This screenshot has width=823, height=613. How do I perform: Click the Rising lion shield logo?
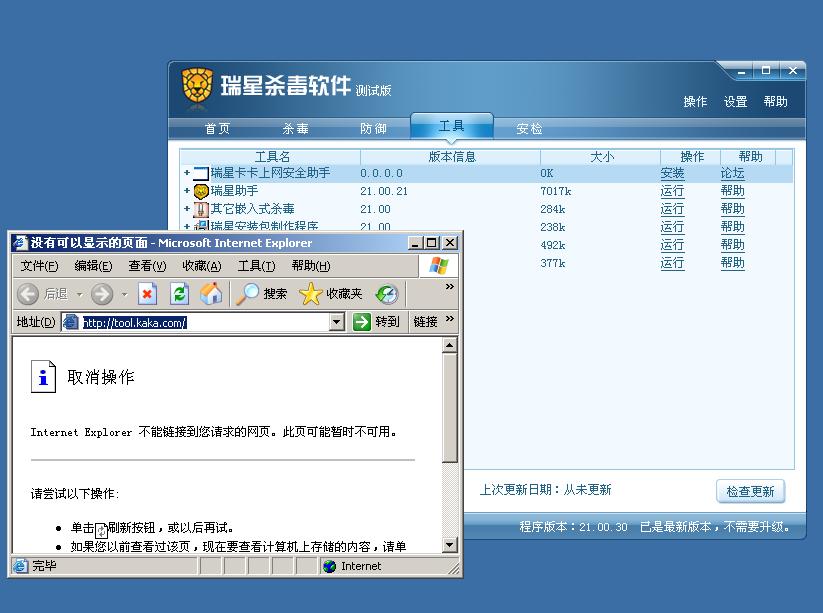tap(197, 86)
